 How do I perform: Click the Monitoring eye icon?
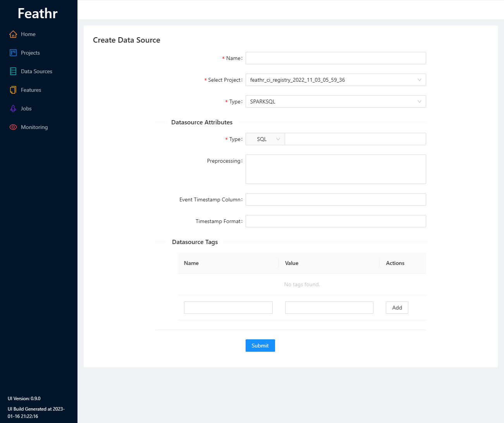coord(13,127)
